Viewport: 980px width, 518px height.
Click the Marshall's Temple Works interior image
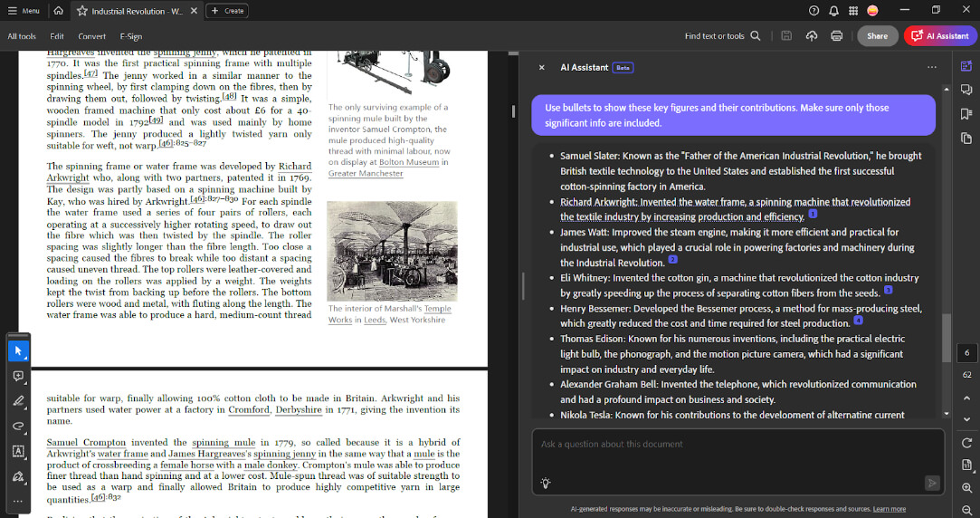392,251
